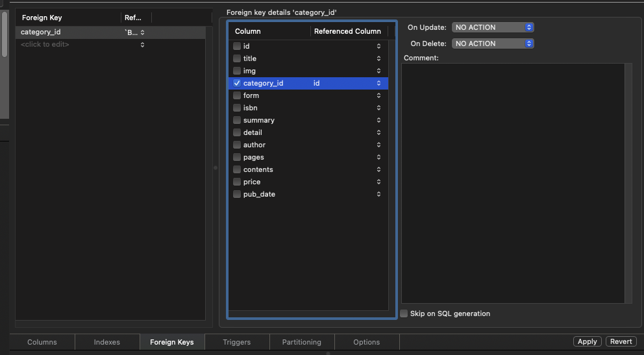Screen dimensions: 644x355
Task: Open the On Delete action dropdown
Action: pyautogui.click(x=493, y=43)
